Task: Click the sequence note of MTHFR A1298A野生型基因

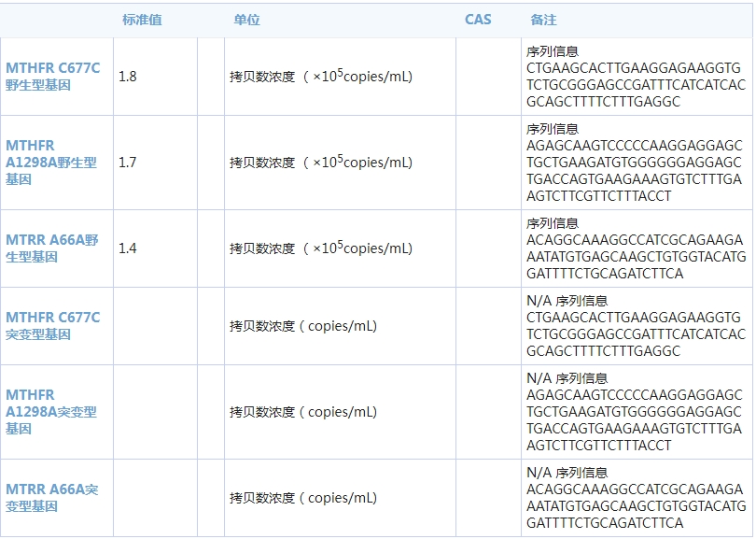Action: (x=634, y=163)
